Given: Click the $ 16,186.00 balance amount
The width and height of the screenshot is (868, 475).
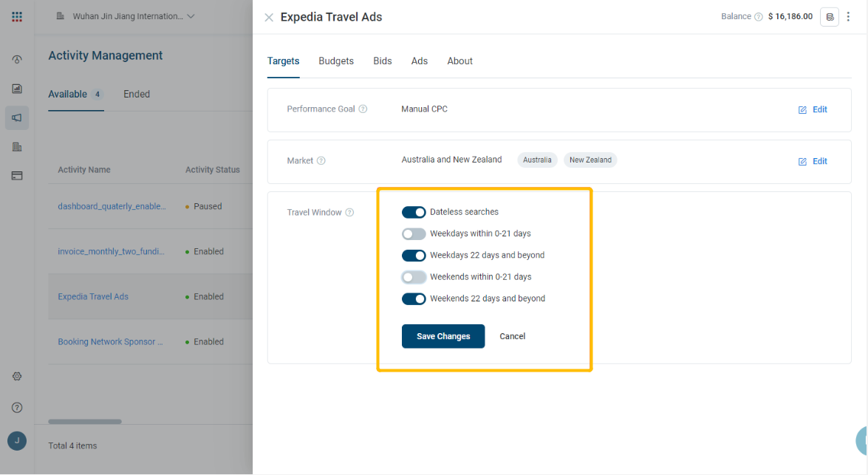Looking at the screenshot, I should [x=790, y=16].
